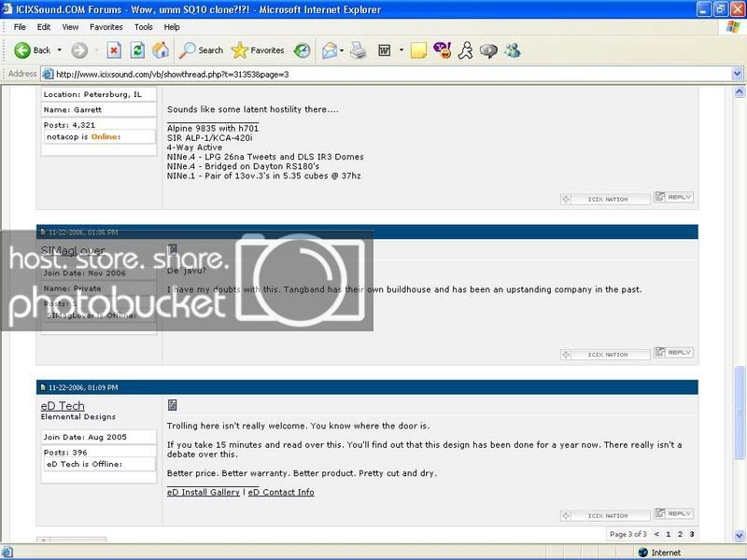Viewport: 747px width, 560px height.
Task: Go to the Home page icon
Action: pos(161,50)
